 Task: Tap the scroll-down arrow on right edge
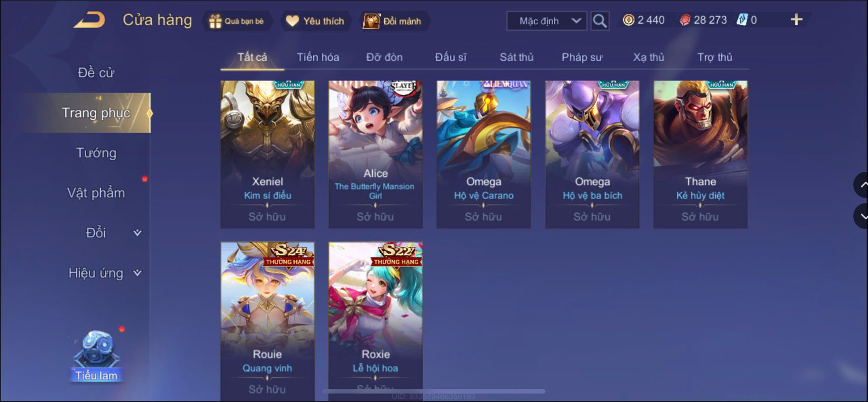point(861,217)
